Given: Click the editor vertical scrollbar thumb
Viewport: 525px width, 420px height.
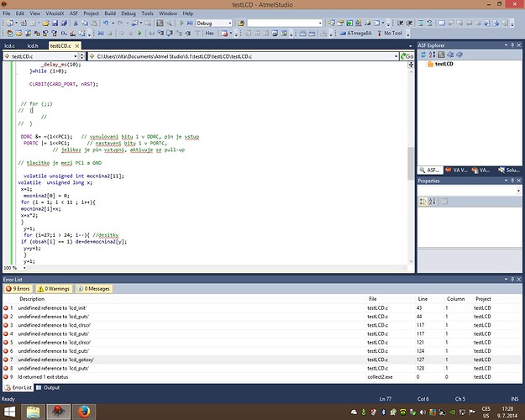Looking at the screenshot, I should [411, 163].
